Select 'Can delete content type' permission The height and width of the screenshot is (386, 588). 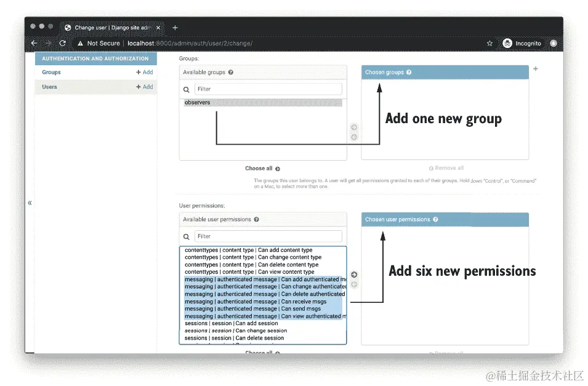point(263,265)
